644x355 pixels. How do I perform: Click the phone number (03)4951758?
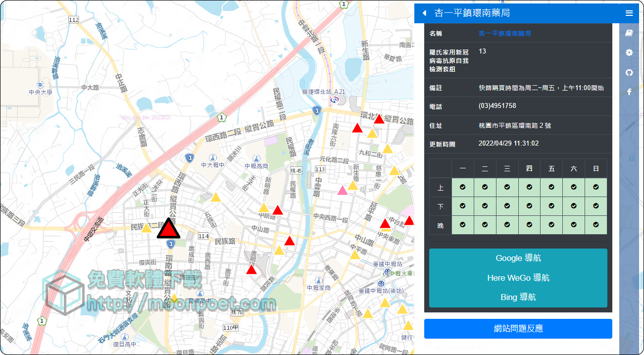(x=497, y=106)
